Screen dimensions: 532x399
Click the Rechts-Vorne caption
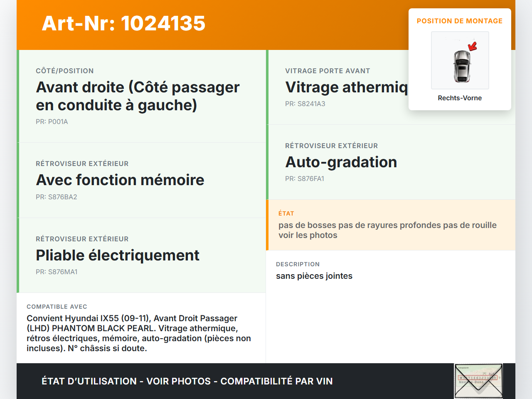tap(459, 98)
